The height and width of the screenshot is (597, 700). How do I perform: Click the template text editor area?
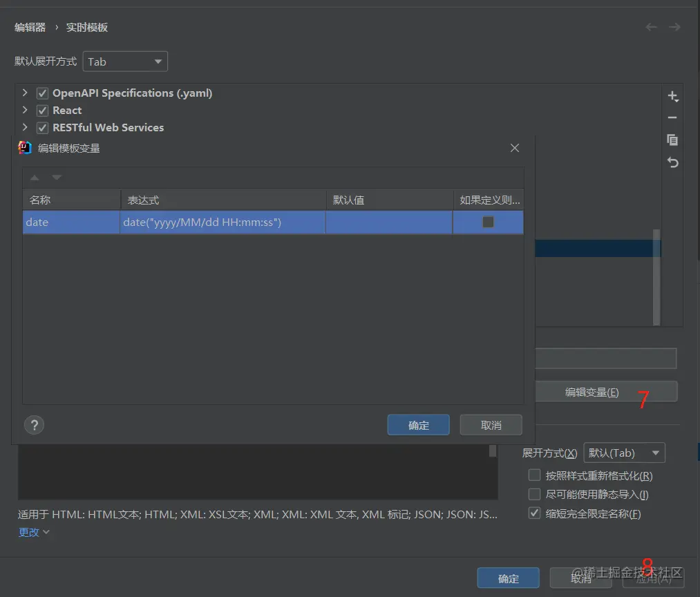coord(258,472)
